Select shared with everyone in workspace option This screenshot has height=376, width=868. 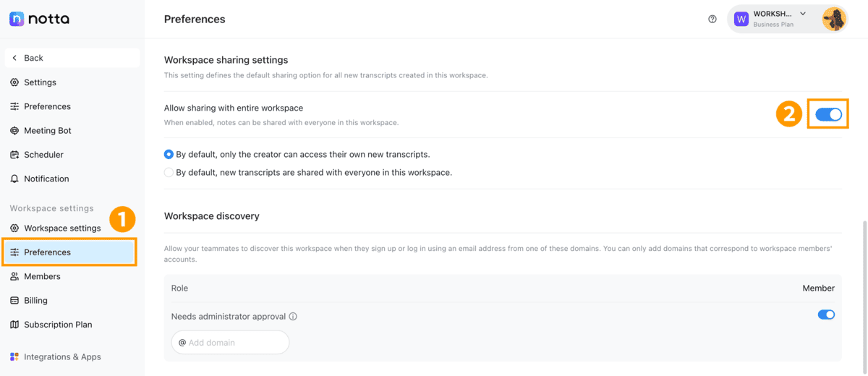point(169,172)
